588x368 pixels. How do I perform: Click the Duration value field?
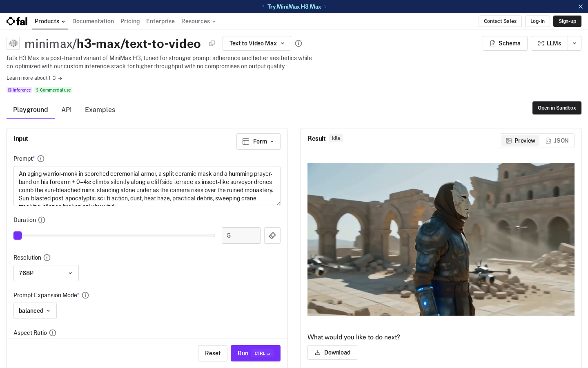241,236
